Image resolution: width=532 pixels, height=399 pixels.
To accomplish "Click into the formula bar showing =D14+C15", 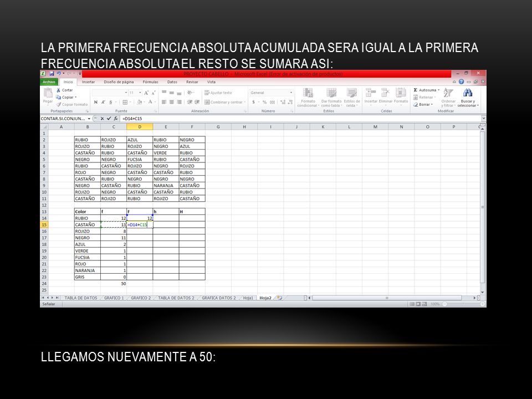I will tap(300, 119).
